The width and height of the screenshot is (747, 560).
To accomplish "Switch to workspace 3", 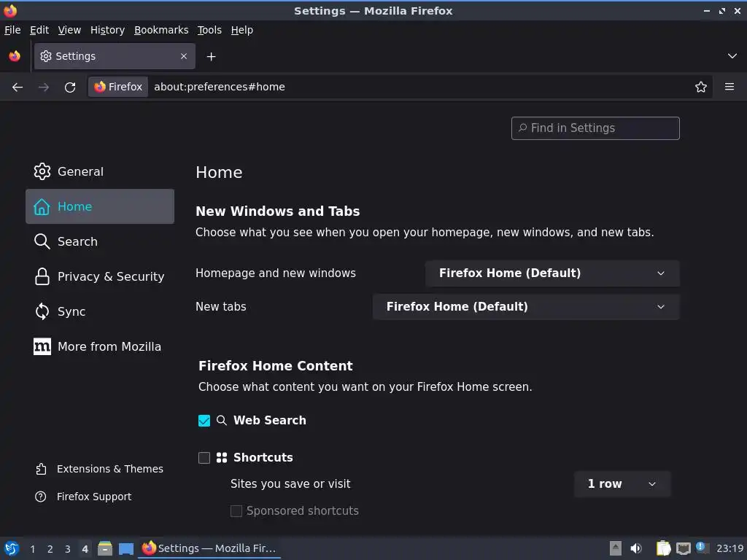I will point(68,549).
